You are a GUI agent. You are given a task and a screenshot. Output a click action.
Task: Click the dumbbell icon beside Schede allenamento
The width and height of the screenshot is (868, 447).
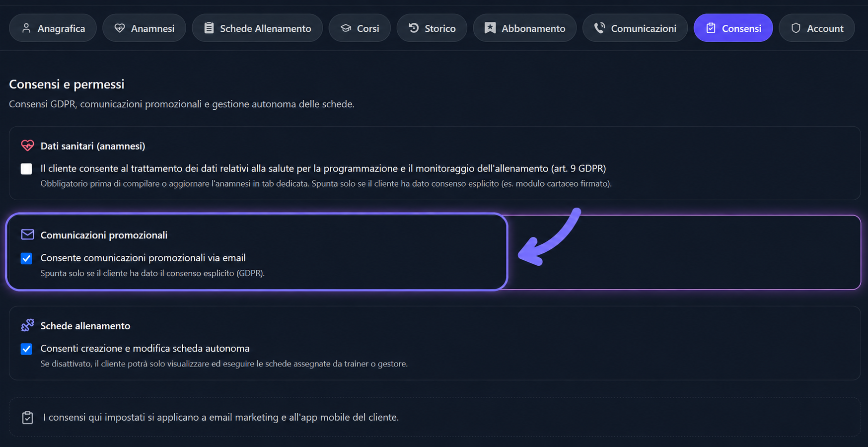tap(27, 325)
